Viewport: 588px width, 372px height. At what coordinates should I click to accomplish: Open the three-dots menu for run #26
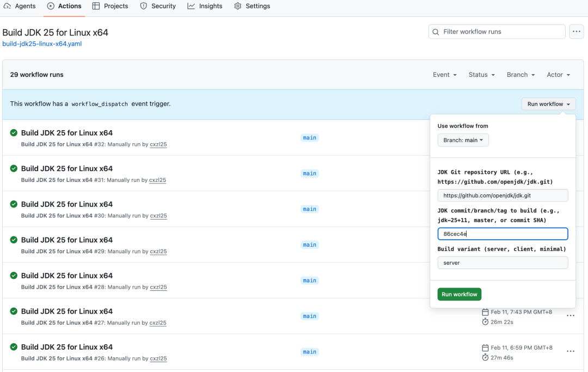(571, 351)
